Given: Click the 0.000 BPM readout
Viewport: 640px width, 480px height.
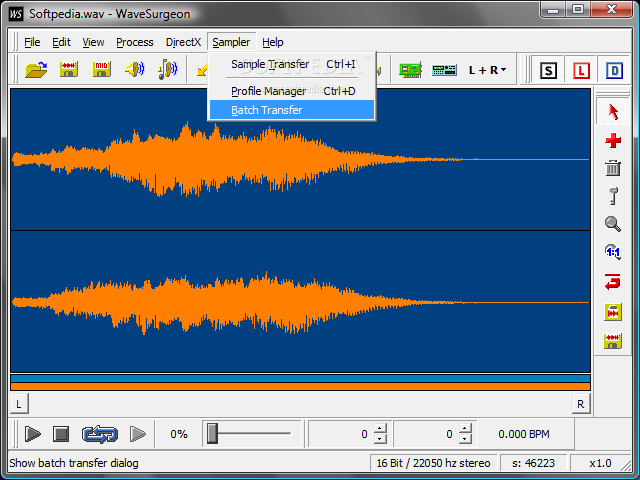Looking at the screenshot, I should pyautogui.click(x=524, y=434).
